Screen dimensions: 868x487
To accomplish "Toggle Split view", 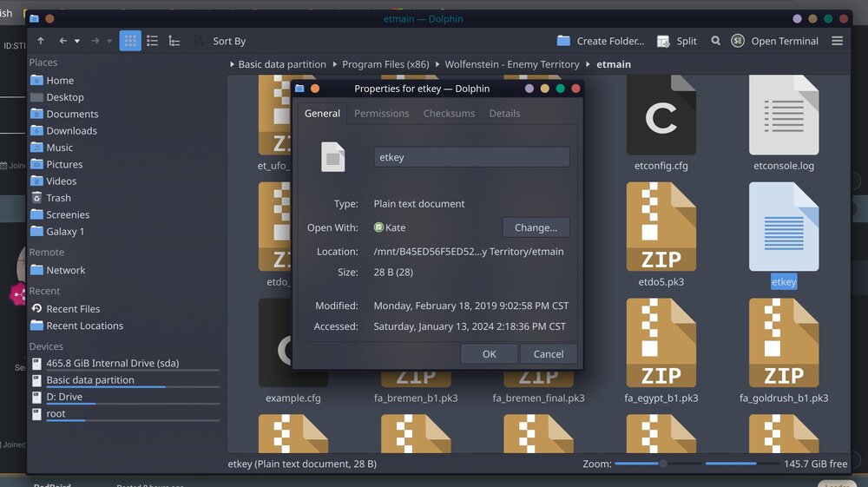I will click(676, 41).
